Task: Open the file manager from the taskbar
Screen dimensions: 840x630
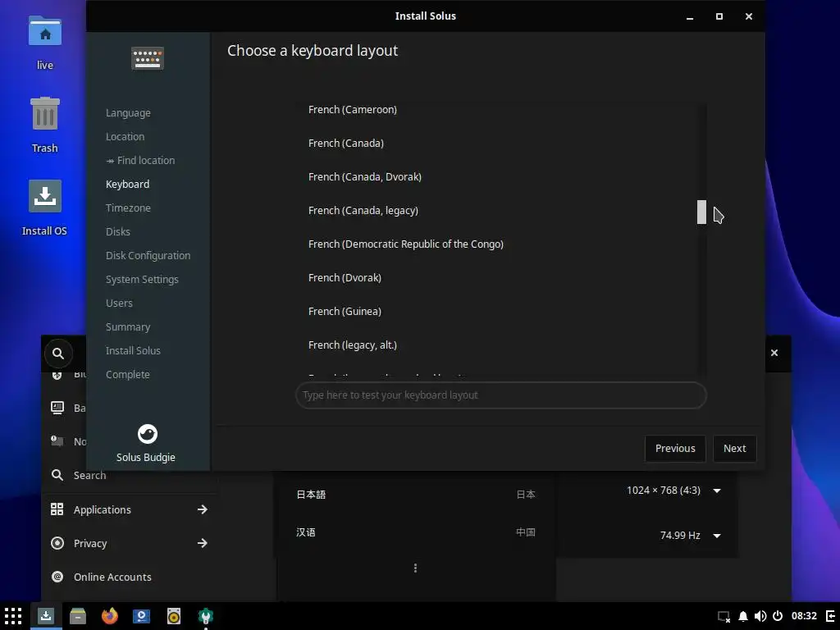Action: tap(78, 616)
